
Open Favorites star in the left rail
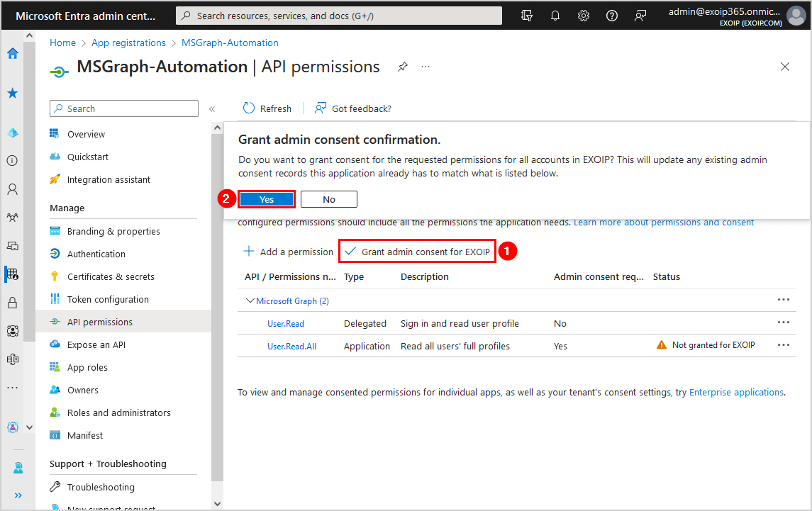[x=12, y=93]
